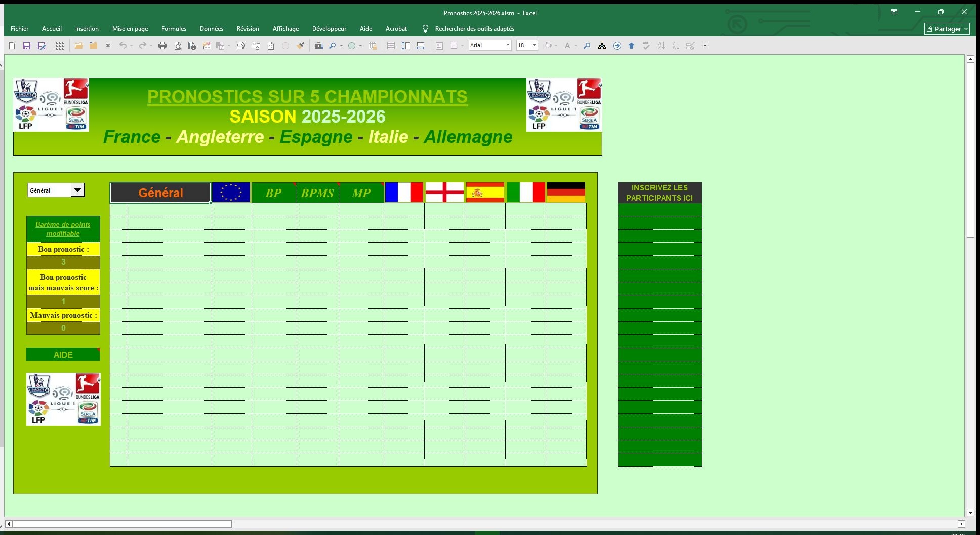Open the Print Preview magnifier icon
The height and width of the screenshot is (535, 980).
pos(178,46)
